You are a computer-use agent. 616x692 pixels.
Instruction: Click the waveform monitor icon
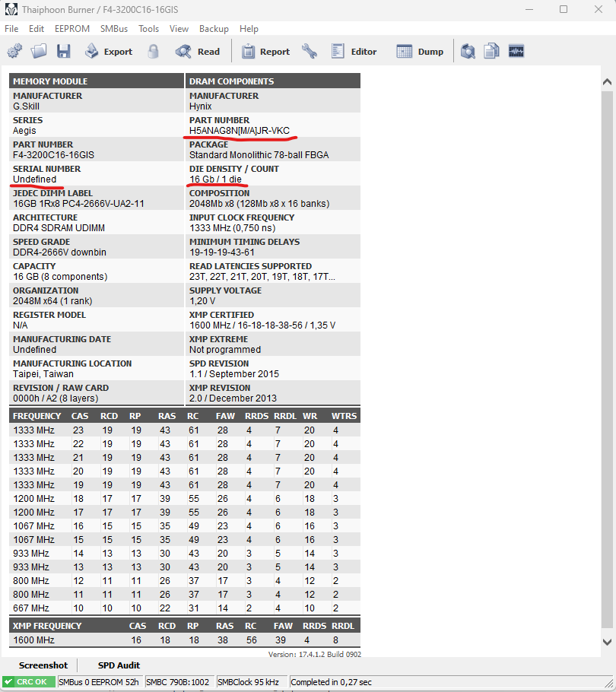pyautogui.click(x=516, y=51)
